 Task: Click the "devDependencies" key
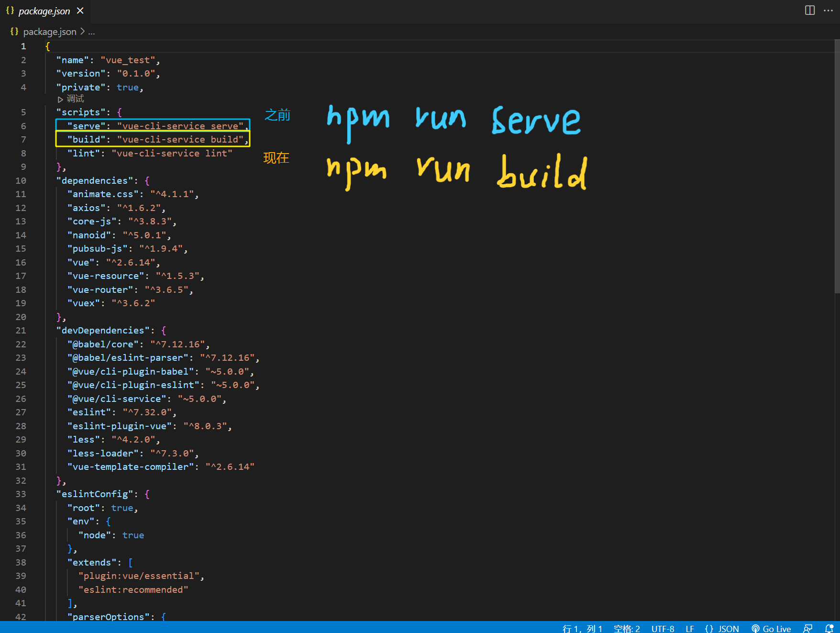pos(103,330)
